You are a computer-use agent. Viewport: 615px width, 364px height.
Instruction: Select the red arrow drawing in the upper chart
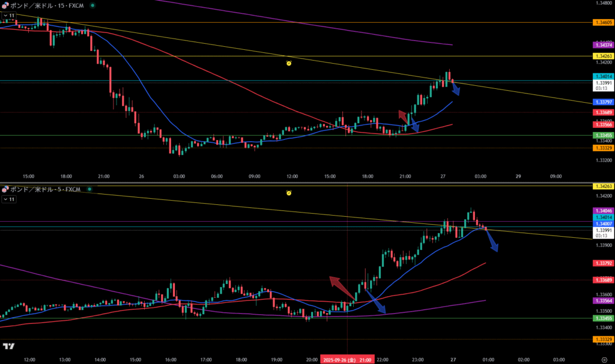tap(402, 115)
